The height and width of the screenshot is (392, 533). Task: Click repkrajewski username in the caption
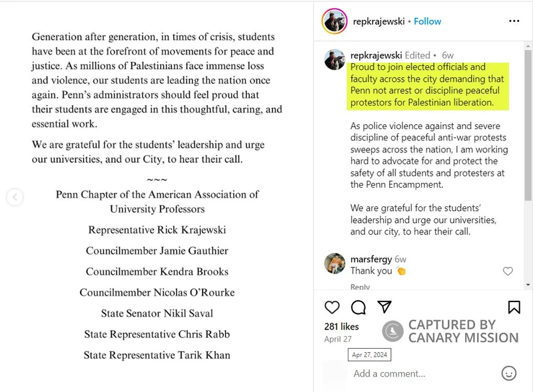376,55
